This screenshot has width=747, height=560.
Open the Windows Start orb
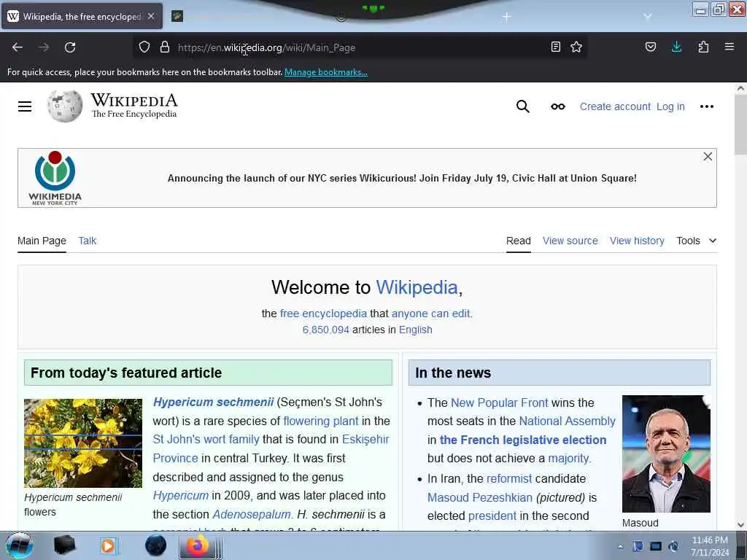(20, 545)
